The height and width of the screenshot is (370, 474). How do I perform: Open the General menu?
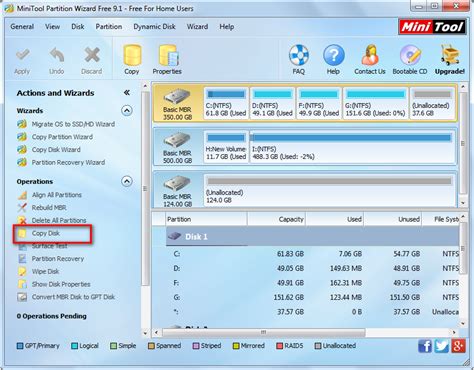click(22, 27)
